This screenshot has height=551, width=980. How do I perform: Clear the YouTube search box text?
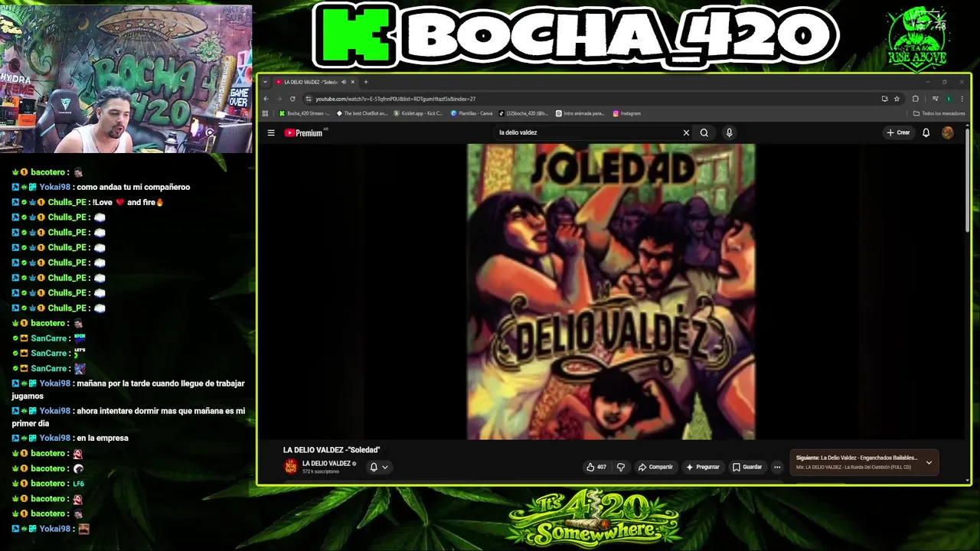coord(686,132)
